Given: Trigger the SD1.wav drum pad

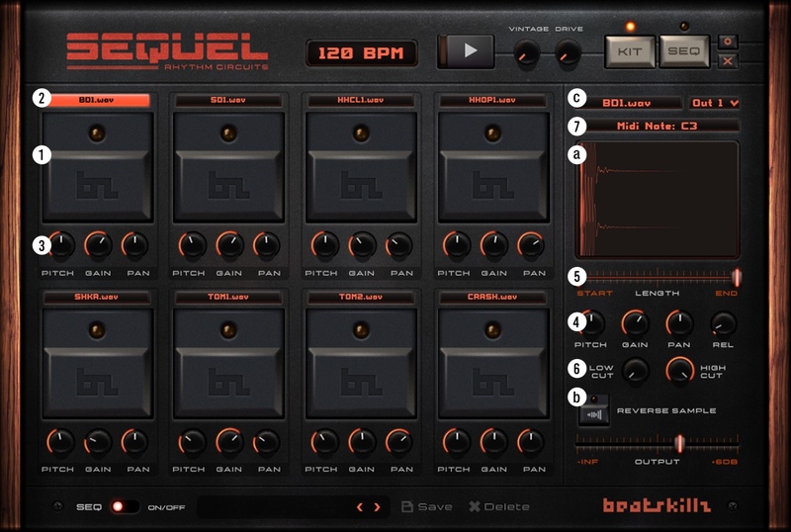Looking at the screenshot, I should tap(228, 167).
